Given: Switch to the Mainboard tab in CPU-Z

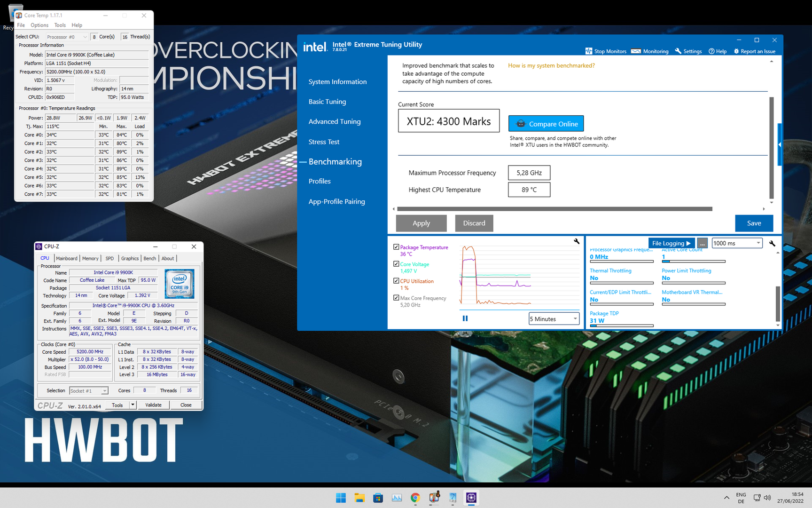Looking at the screenshot, I should 67,258.
